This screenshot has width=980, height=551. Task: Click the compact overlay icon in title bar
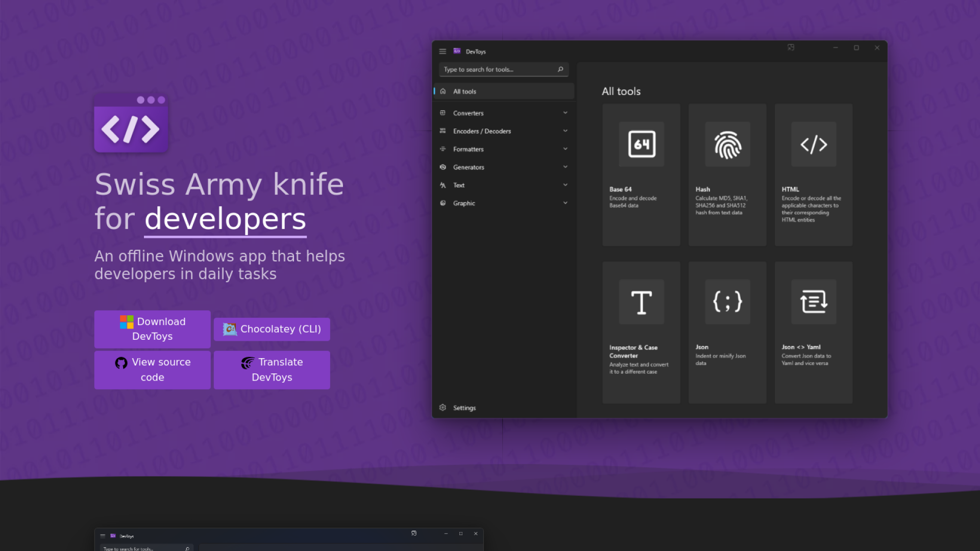(x=791, y=47)
